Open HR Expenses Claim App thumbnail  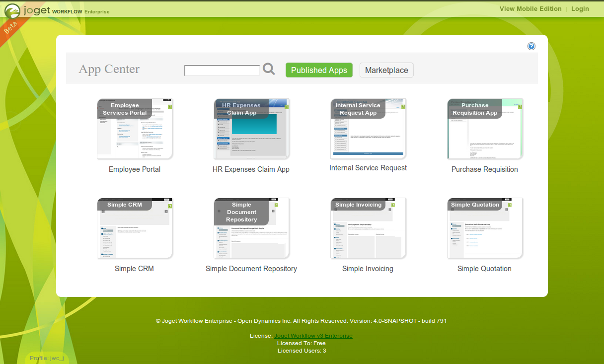tap(251, 129)
